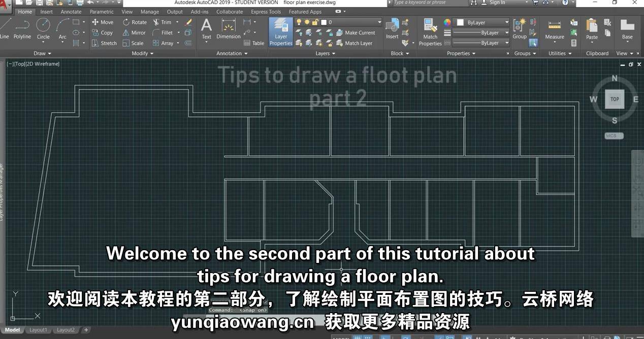Switch to Layout1 tab

[38, 330]
